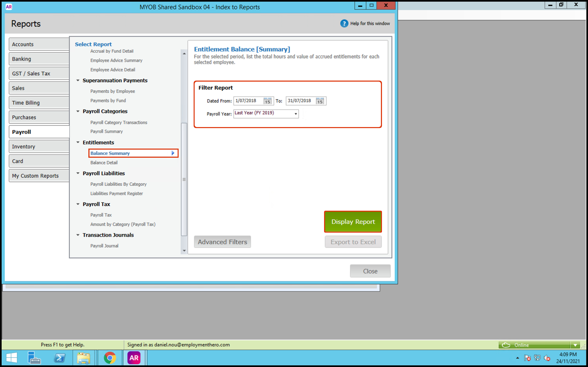The width and height of the screenshot is (588, 367).
Task: Open File Explorer from the taskbar
Action: (x=83, y=358)
